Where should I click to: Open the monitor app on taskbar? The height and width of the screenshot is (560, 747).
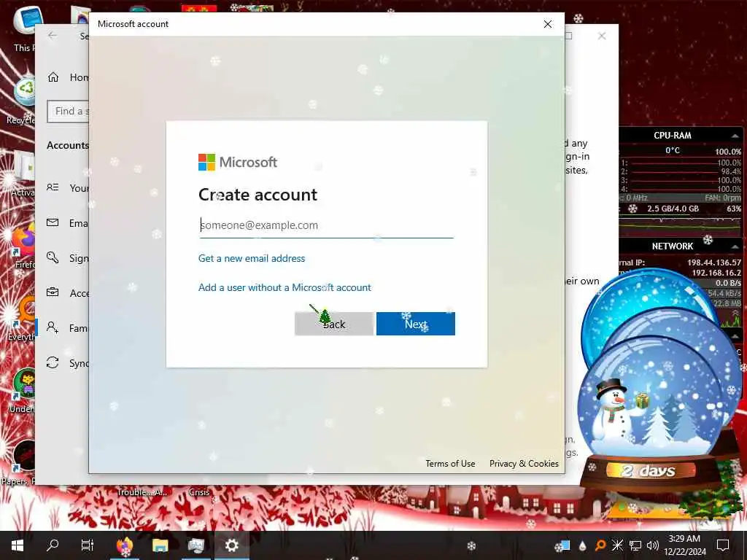point(196,545)
